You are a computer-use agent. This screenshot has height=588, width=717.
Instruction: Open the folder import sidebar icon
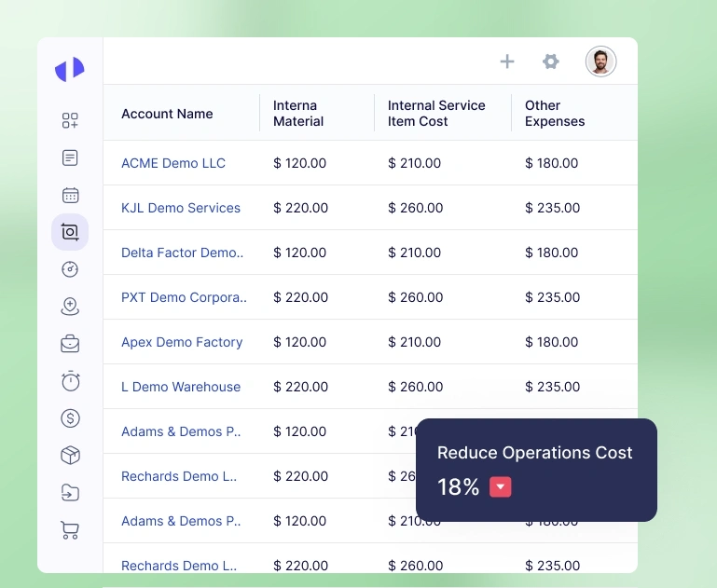point(70,493)
